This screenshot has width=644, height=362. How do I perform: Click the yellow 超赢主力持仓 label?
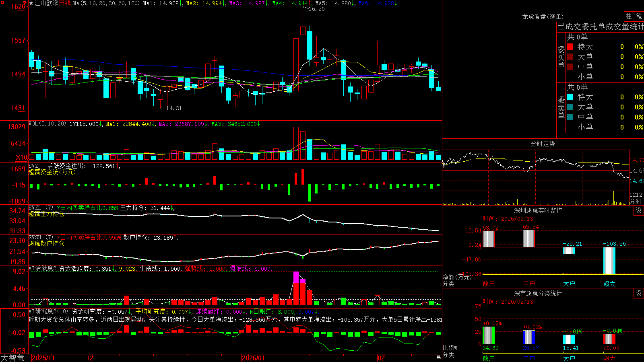(46, 214)
